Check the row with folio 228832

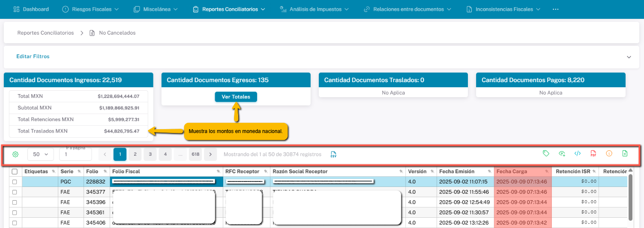coord(15,182)
